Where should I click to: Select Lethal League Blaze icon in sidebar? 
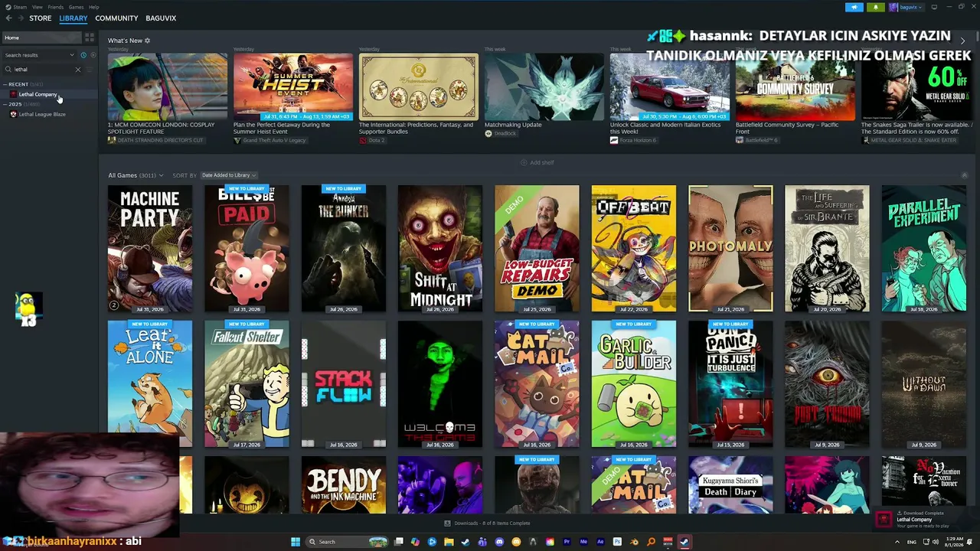coord(13,115)
